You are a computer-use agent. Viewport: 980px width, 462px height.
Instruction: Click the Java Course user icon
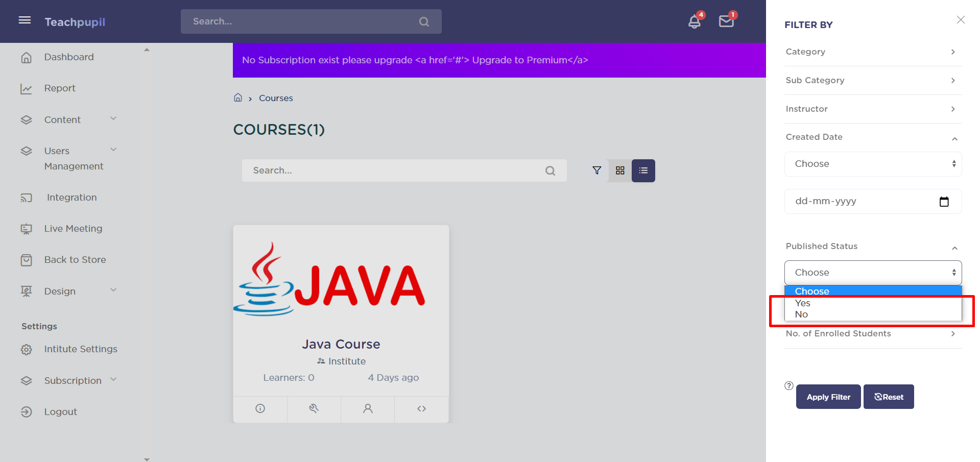(x=368, y=408)
